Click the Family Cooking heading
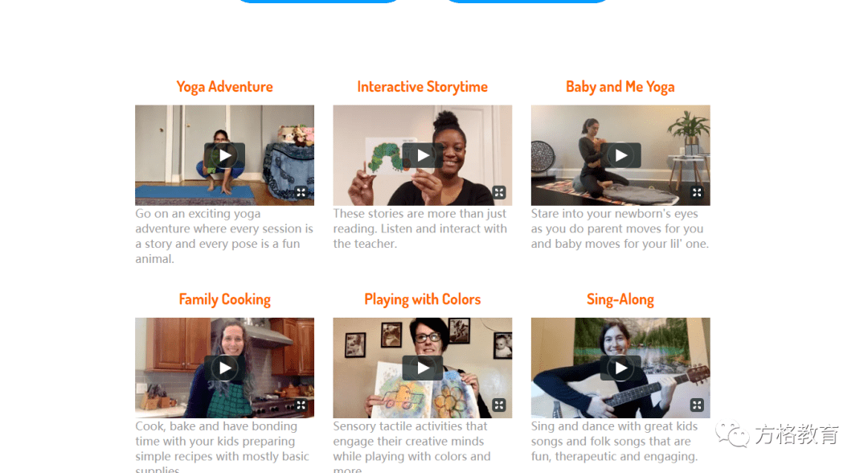Viewport: 868px width, 473px height. click(x=224, y=299)
